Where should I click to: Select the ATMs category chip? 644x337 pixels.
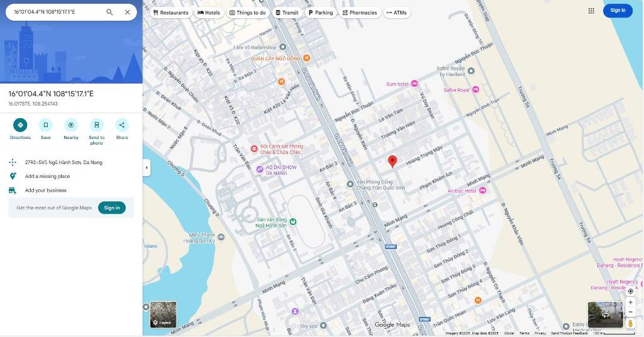397,13
